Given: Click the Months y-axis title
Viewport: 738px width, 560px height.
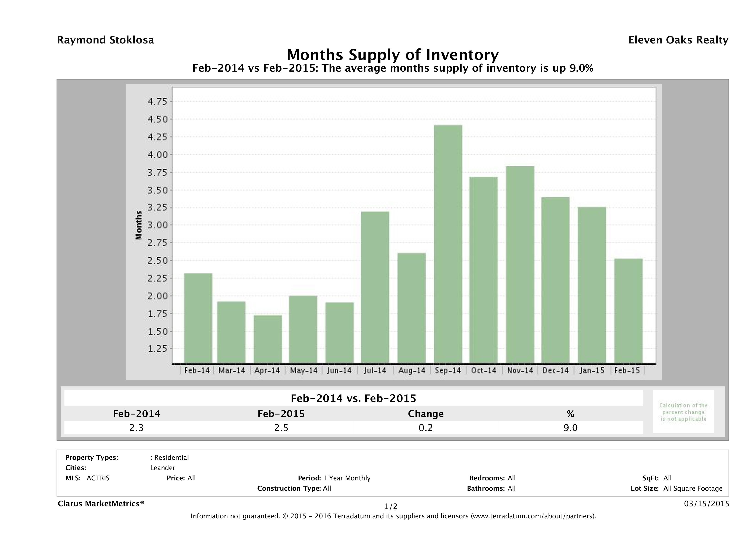Looking at the screenshot, I should 138,225.
